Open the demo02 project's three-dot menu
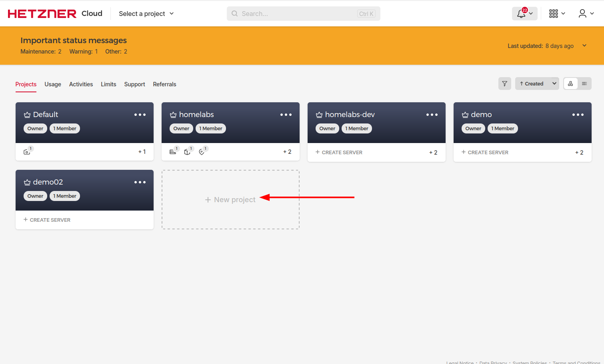 point(140,182)
